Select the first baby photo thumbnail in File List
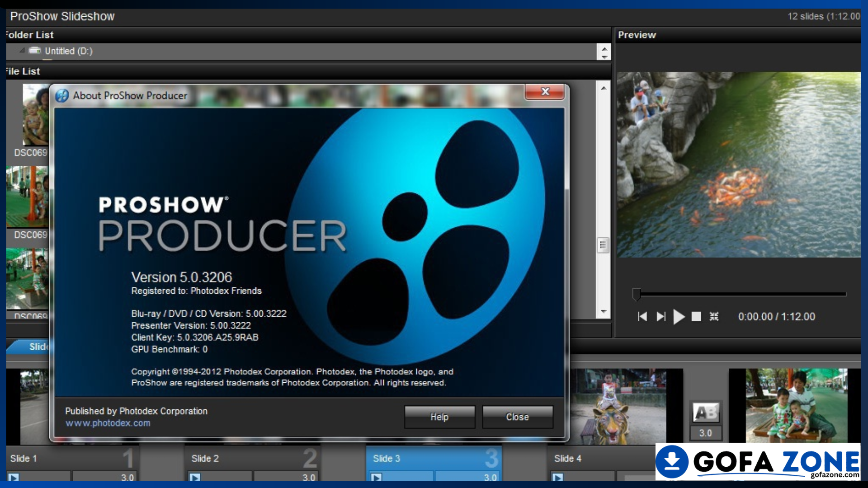Image resolution: width=868 pixels, height=488 pixels. pos(36,115)
